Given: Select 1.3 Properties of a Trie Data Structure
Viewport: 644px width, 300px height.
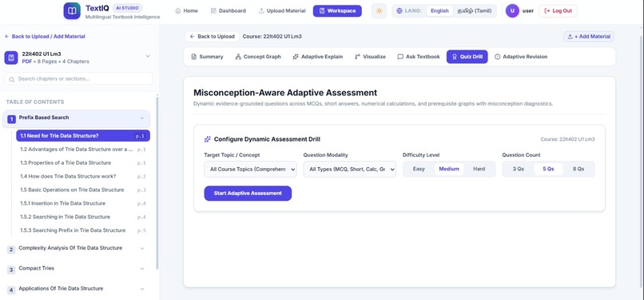Looking at the screenshot, I should [x=83, y=162].
